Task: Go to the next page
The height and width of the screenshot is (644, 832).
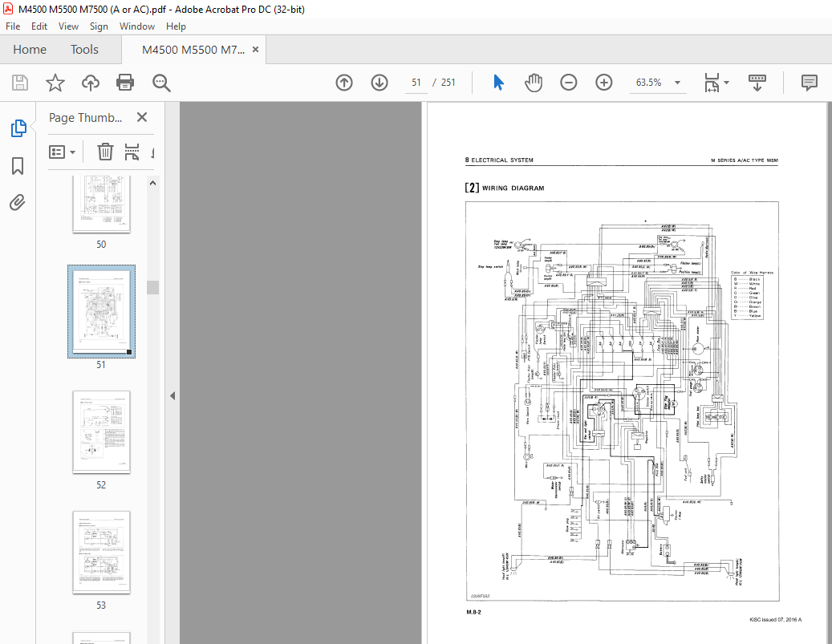Action: coord(379,83)
